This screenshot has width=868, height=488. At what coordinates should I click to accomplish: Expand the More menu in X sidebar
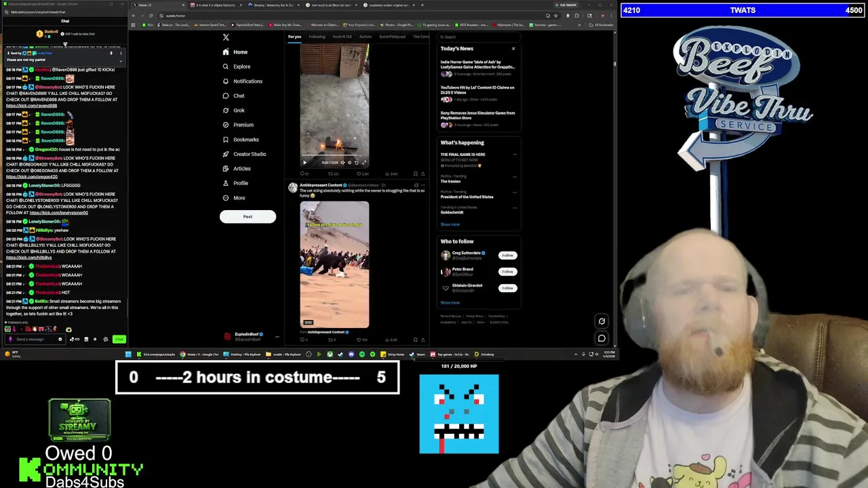pyautogui.click(x=235, y=198)
